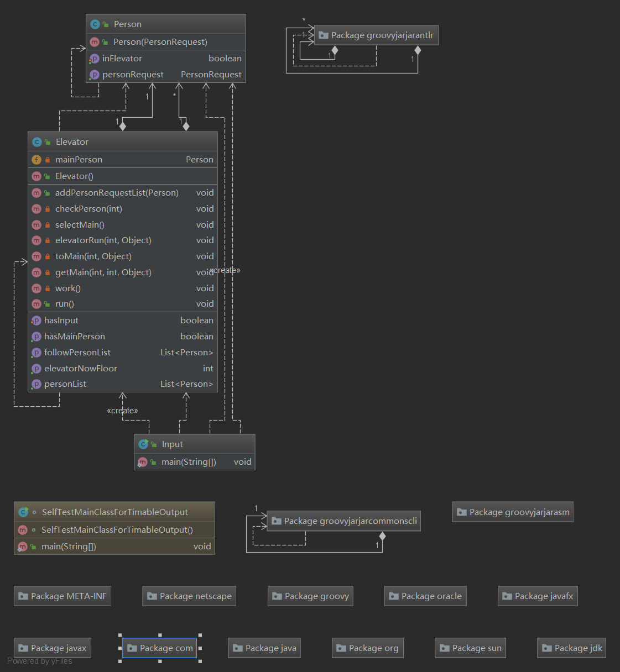Click the method icon beside getMain(int, int, Object)
620x672 pixels.
pos(37,272)
